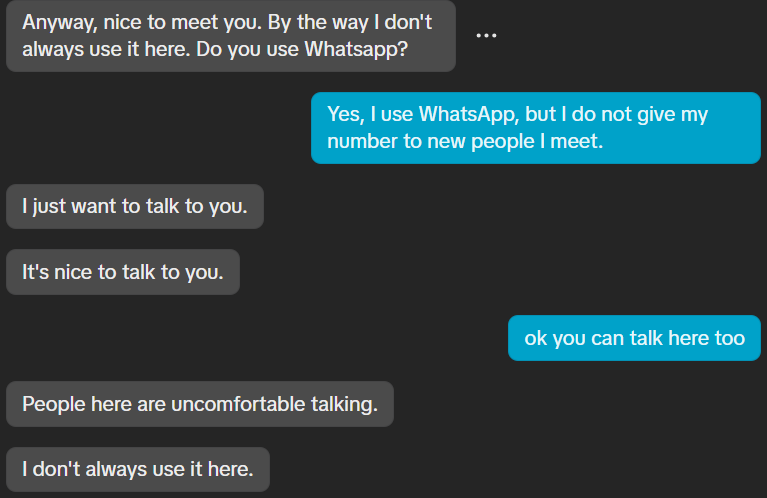Tap the "It's nice to talk to you." bubble
This screenshot has height=498, width=767.
pyautogui.click(x=123, y=272)
